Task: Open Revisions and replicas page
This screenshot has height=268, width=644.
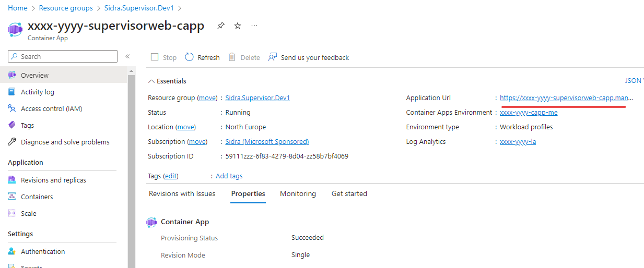Action: pos(53,180)
